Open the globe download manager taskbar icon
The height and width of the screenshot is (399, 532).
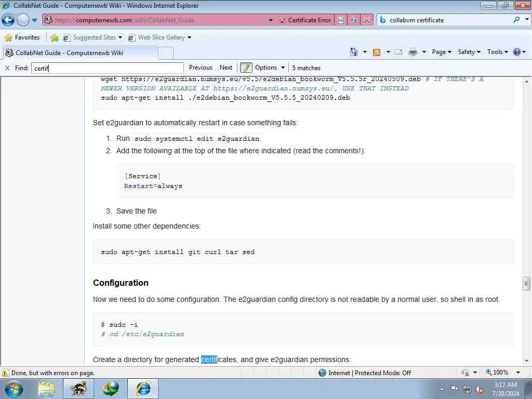point(111,389)
